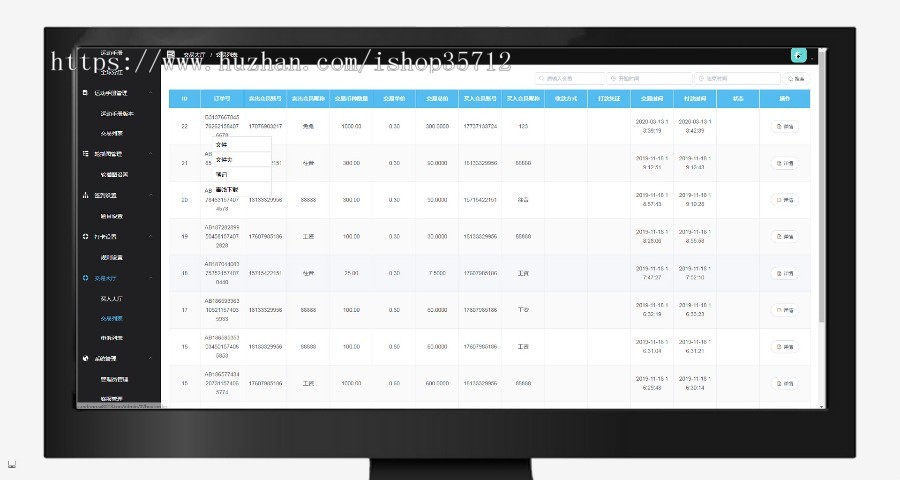Viewport: 900px width, 480px height.
Task: Focus the member search input field
Action: (570, 78)
